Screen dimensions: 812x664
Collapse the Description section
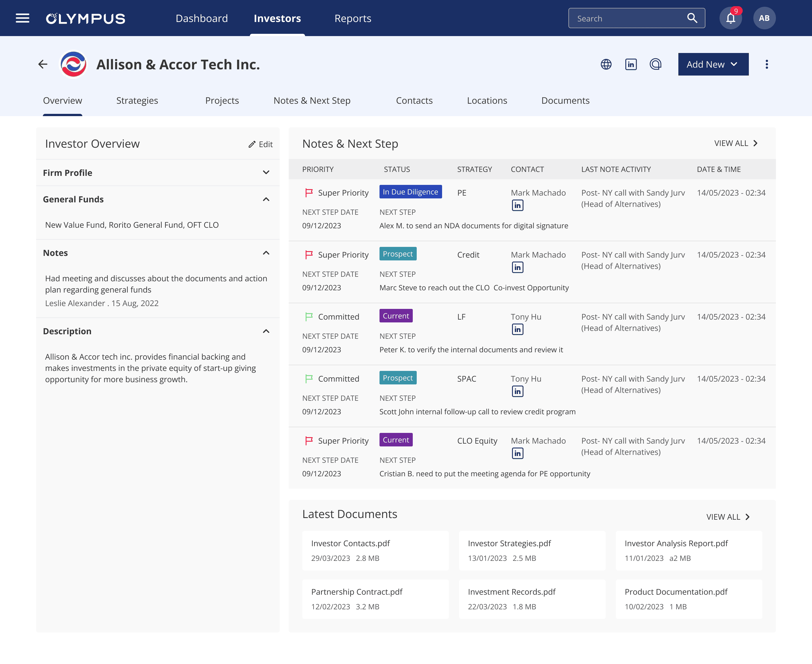coord(266,331)
